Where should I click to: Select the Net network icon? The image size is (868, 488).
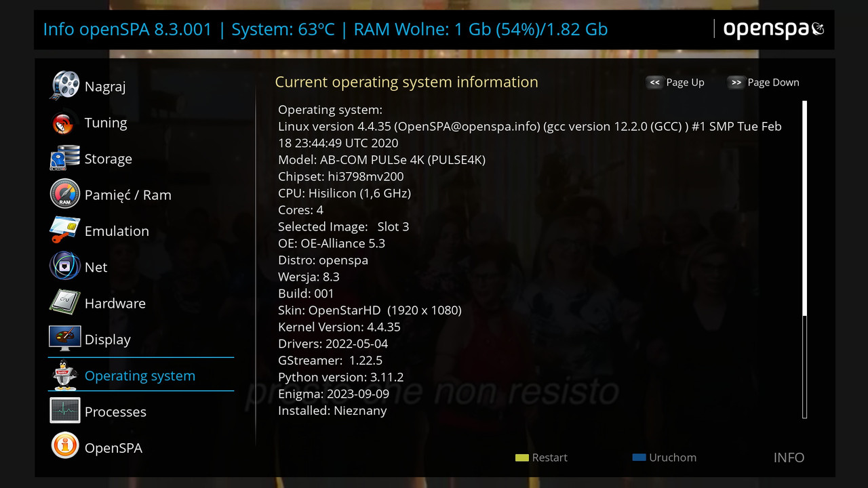65,266
